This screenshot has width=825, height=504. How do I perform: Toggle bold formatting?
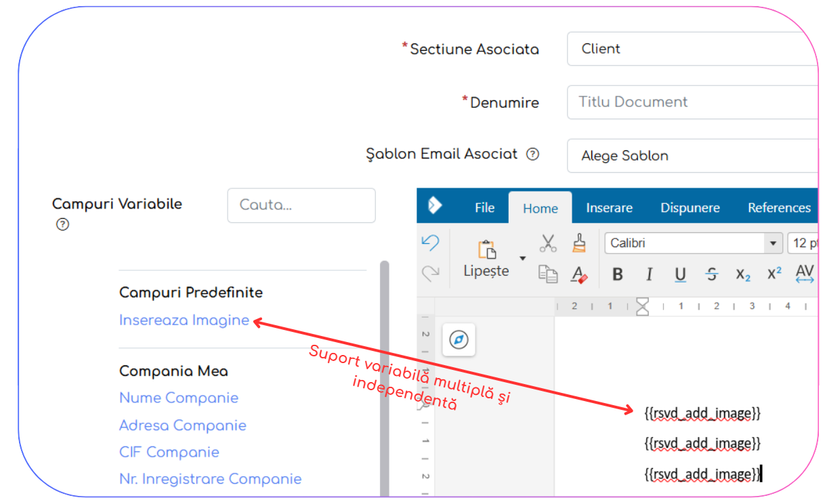(x=617, y=274)
